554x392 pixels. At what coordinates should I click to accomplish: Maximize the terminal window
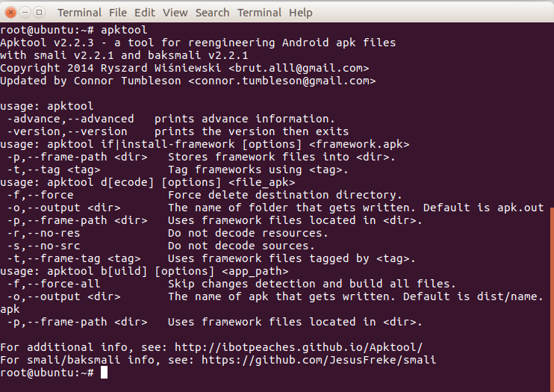click(x=39, y=13)
